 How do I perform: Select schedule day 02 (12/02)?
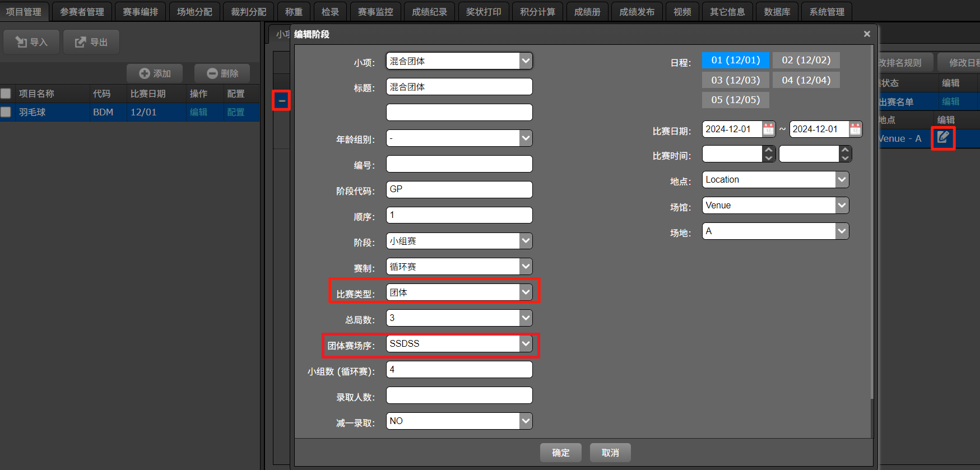tap(806, 60)
